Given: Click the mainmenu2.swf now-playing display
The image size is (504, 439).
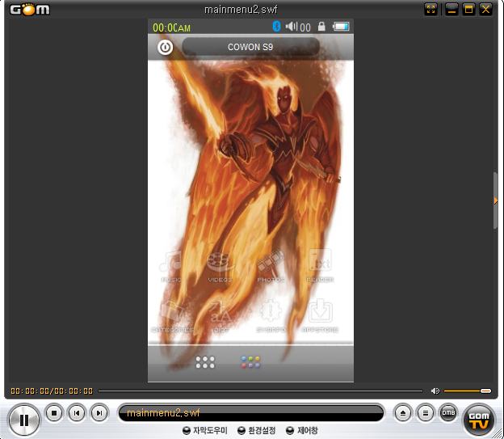Looking at the screenshot, I should tap(251, 413).
